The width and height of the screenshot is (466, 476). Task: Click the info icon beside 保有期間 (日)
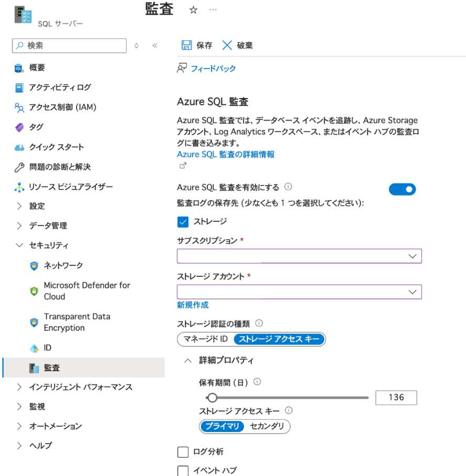coord(257,382)
